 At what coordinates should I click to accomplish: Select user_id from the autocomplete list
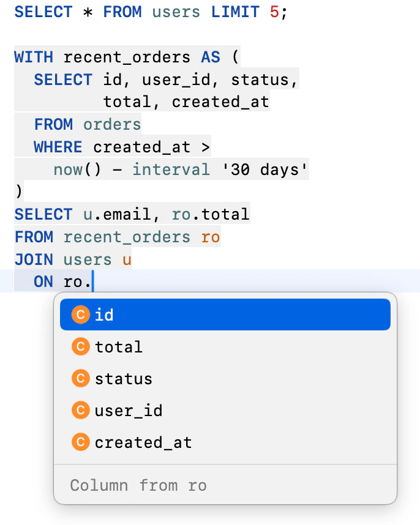pyautogui.click(x=225, y=410)
